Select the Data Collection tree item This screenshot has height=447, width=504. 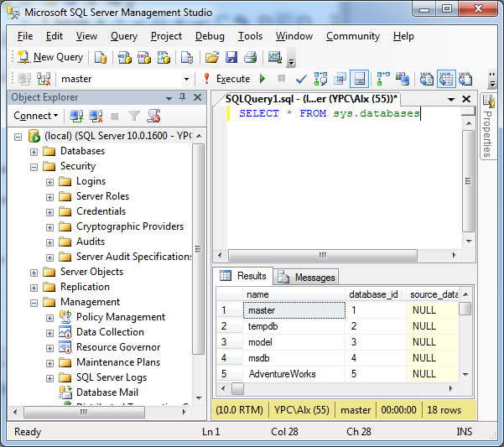click(110, 332)
